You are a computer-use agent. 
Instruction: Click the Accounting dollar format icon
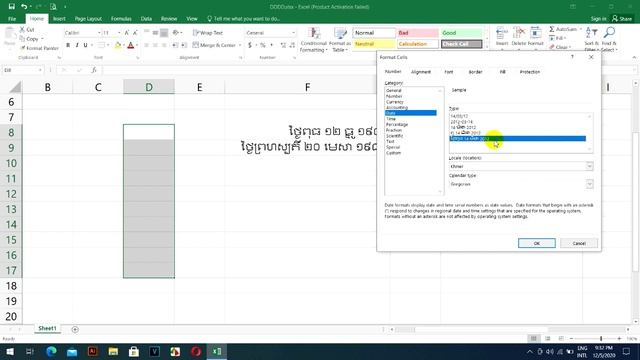pyautogui.click(x=250, y=45)
